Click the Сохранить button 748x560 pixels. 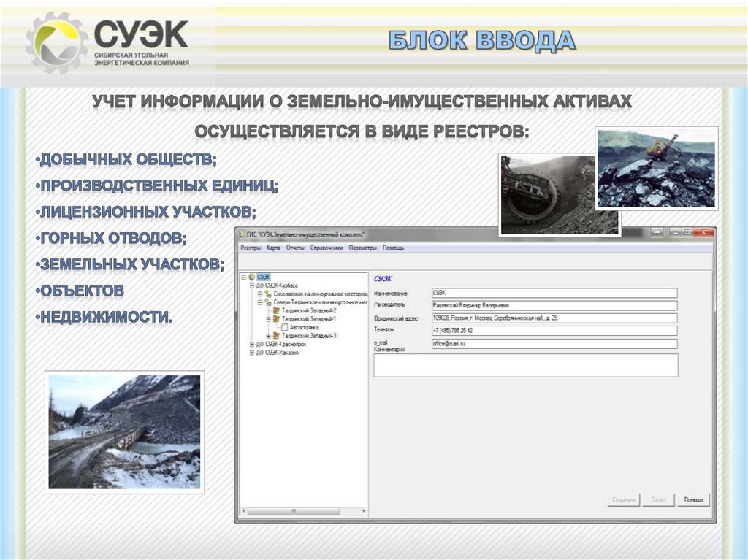point(624,500)
